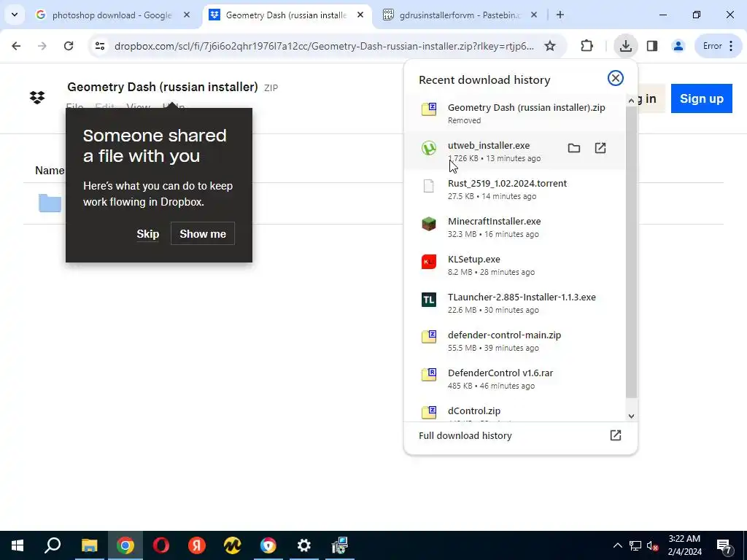
Task: Open the Windows Start menu
Action: tap(18, 545)
